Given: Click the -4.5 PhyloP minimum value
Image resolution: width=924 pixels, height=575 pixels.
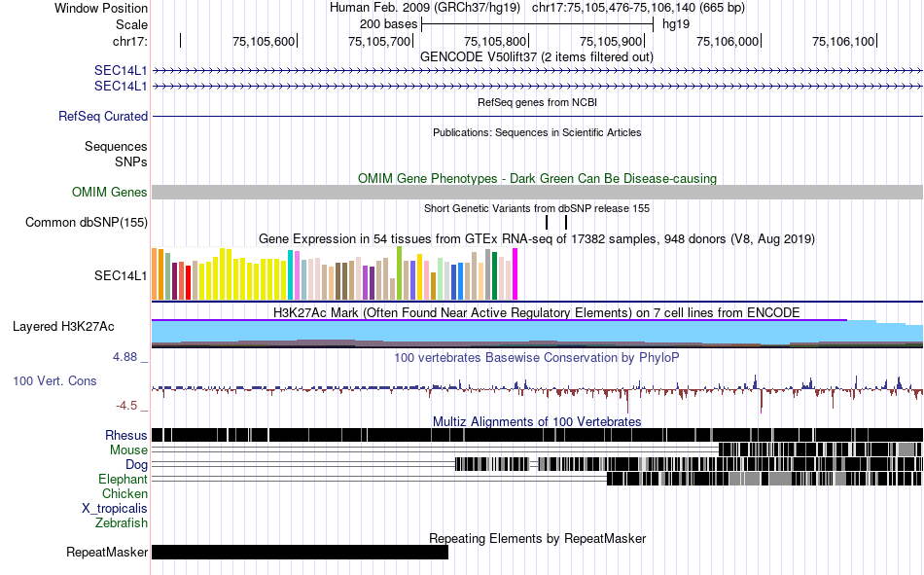Looking at the screenshot, I should tap(126, 406).
